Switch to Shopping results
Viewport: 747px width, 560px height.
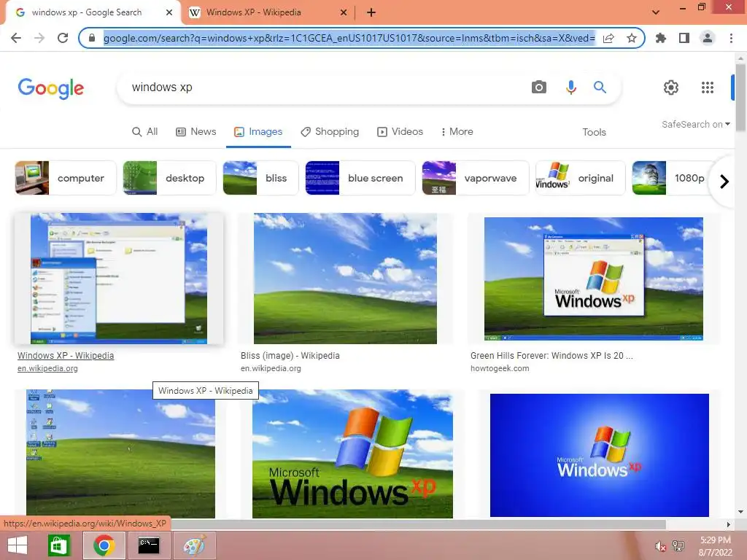pyautogui.click(x=330, y=131)
